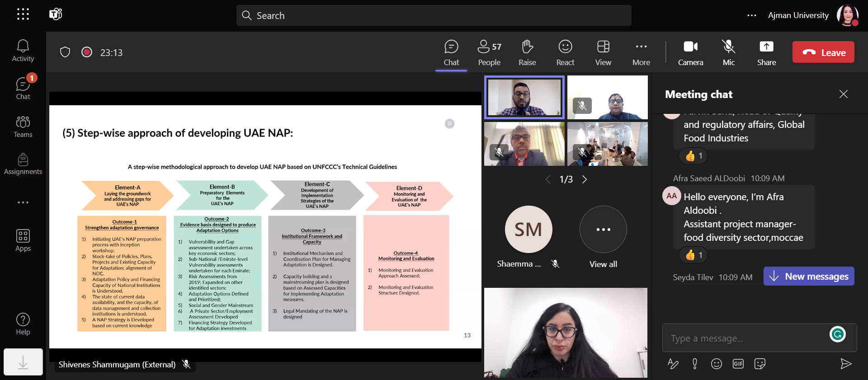Open the Apps icon in sidebar

[23, 240]
